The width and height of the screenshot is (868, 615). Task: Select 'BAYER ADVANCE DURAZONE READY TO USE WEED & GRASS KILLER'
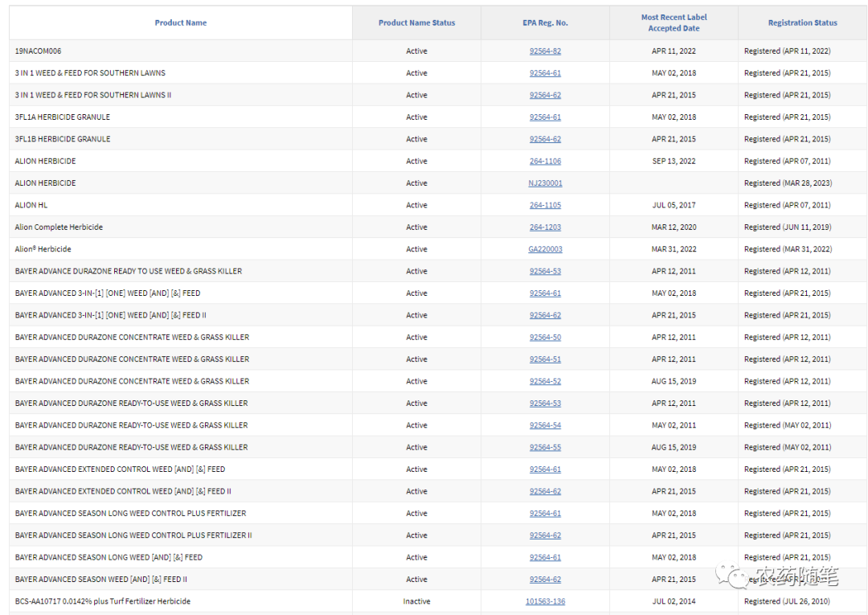tap(129, 271)
